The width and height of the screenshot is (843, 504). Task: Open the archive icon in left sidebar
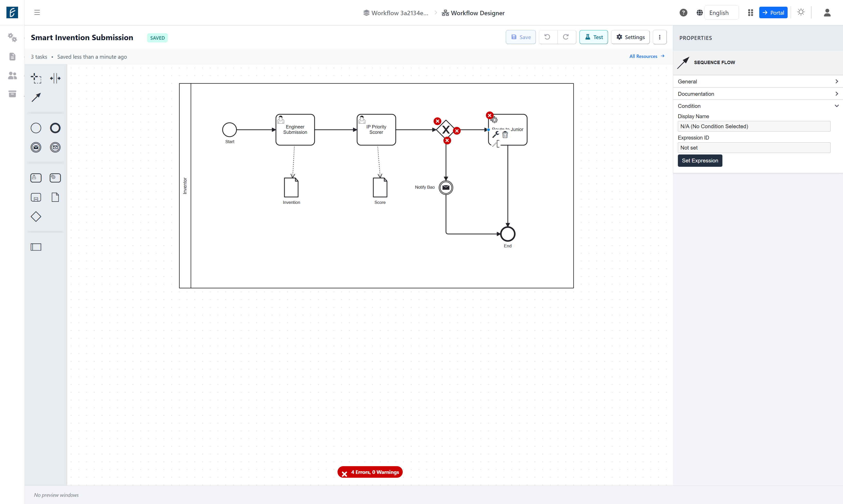click(x=12, y=94)
